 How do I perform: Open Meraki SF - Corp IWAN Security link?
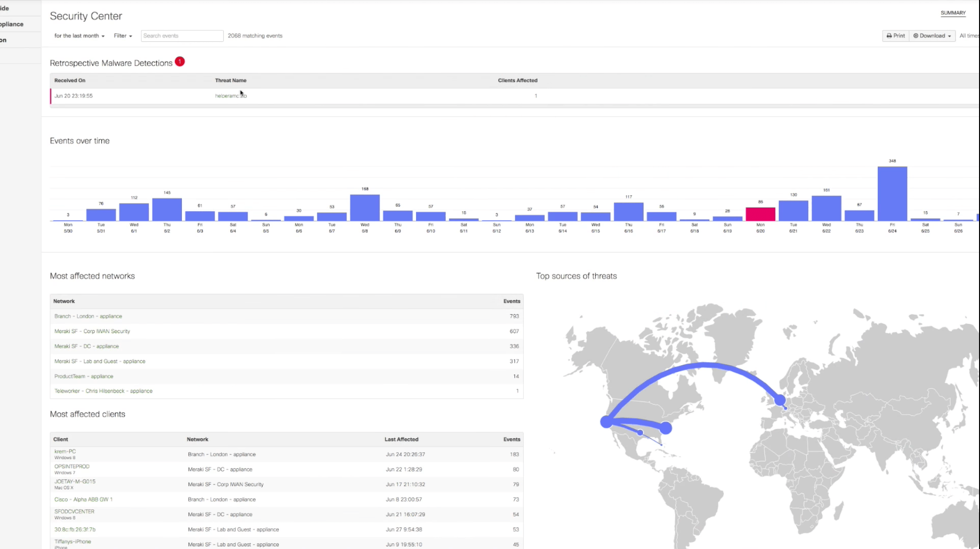pos(92,331)
